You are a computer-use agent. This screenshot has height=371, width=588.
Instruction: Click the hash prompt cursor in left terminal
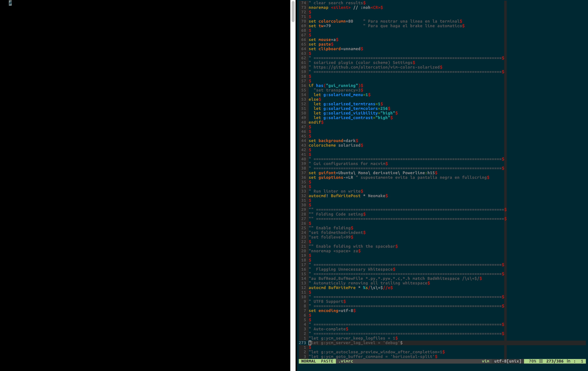tap(10, 3)
